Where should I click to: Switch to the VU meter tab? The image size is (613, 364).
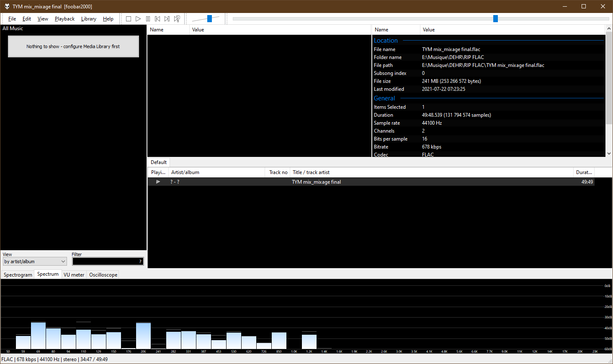click(74, 275)
